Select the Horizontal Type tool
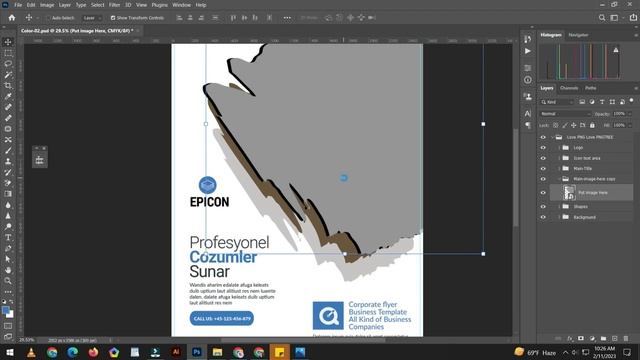 [8, 237]
